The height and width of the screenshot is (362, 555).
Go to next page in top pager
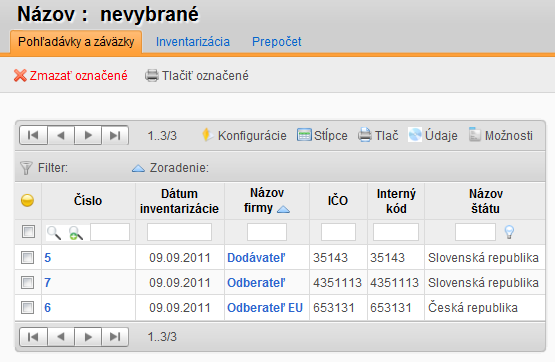[x=88, y=136]
